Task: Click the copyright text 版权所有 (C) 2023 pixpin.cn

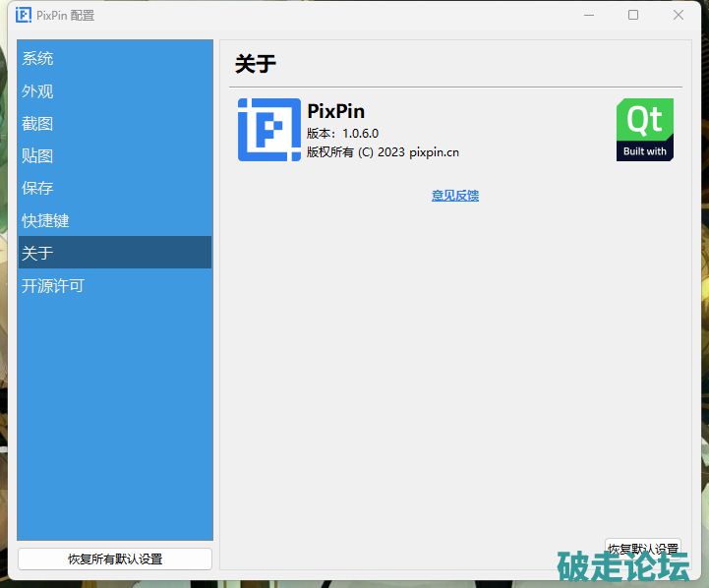Action: [x=383, y=152]
